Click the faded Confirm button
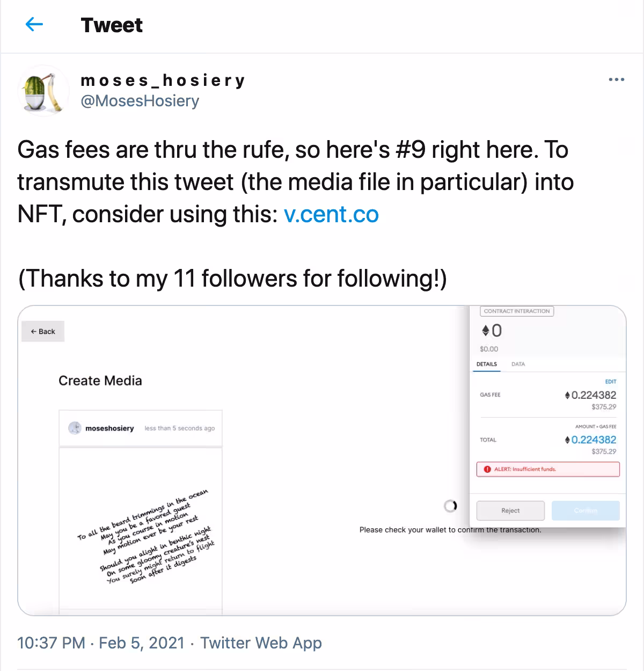 point(586,510)
